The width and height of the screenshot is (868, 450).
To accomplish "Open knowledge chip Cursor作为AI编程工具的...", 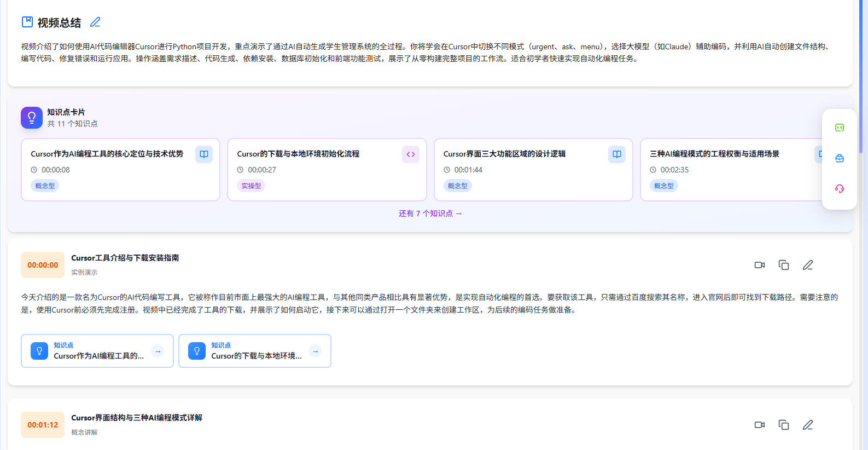I will 97,351.
